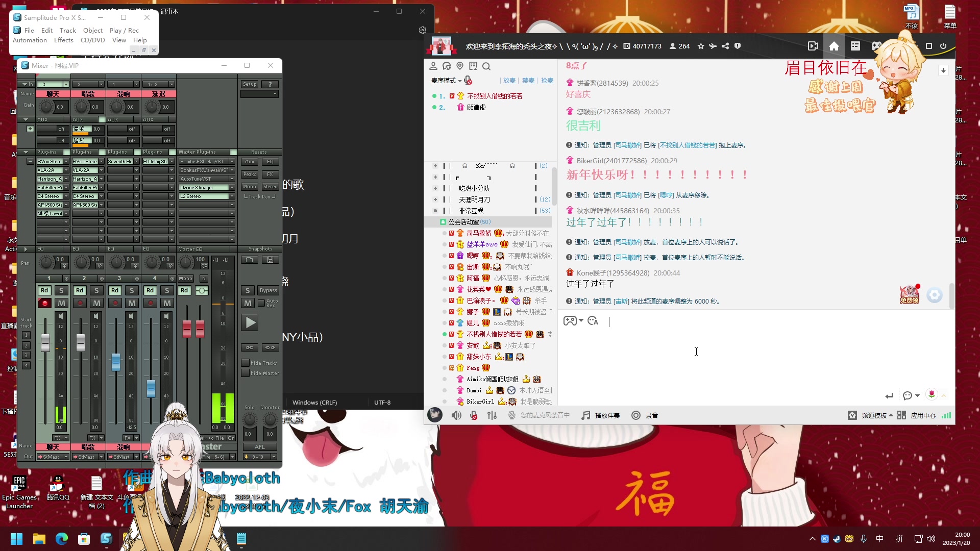Toggle Rd automation read on channel 4
Image resolution: width=980 pixels, height=551 pixels.
pos(150,290)
